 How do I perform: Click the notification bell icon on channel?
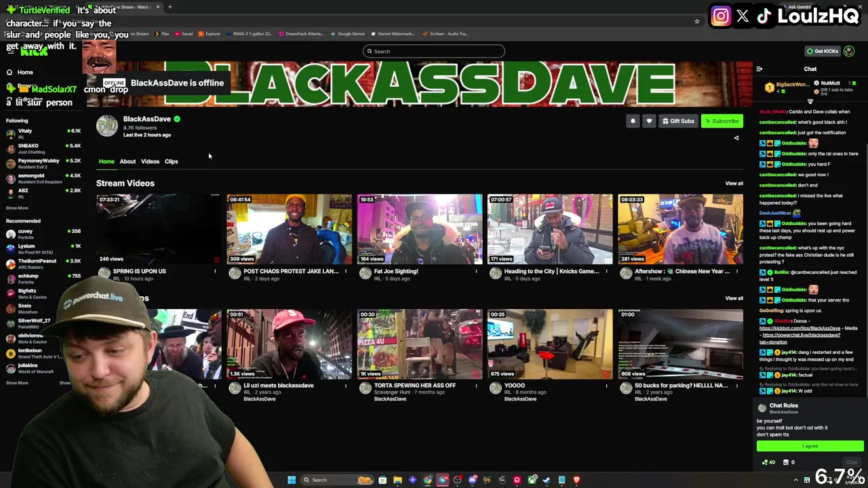point(633,121)
